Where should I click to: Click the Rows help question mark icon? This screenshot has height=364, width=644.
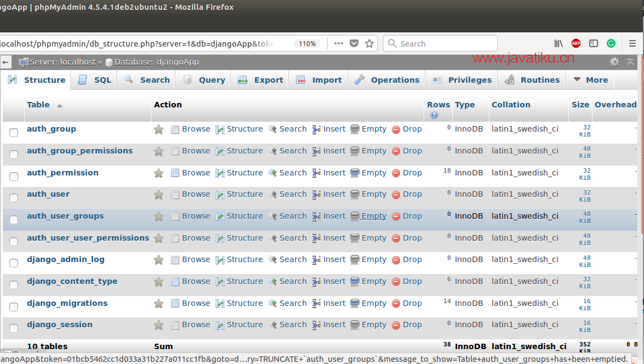pos(434,115)
